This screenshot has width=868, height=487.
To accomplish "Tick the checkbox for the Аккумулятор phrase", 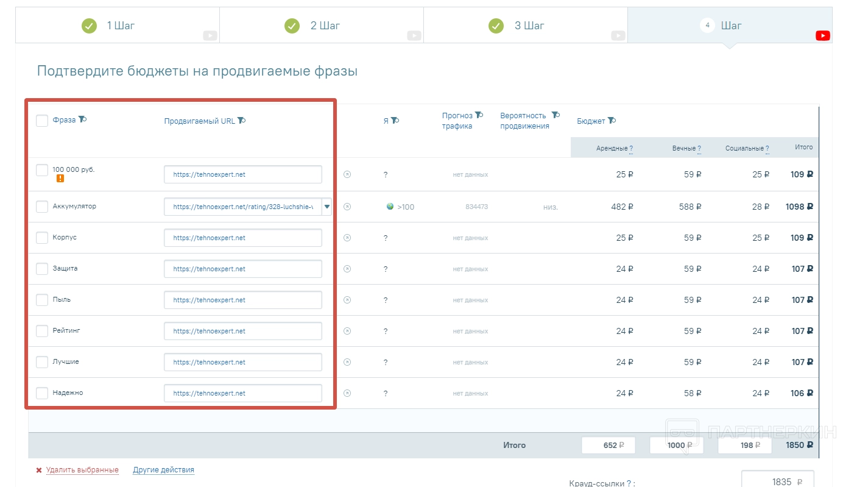I will [x=42, y=207].
